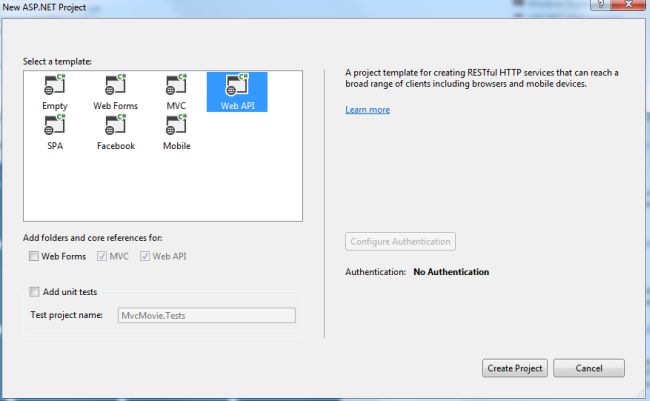
Task: Choose the SPA template icon
Action: (x=55, y=125)
